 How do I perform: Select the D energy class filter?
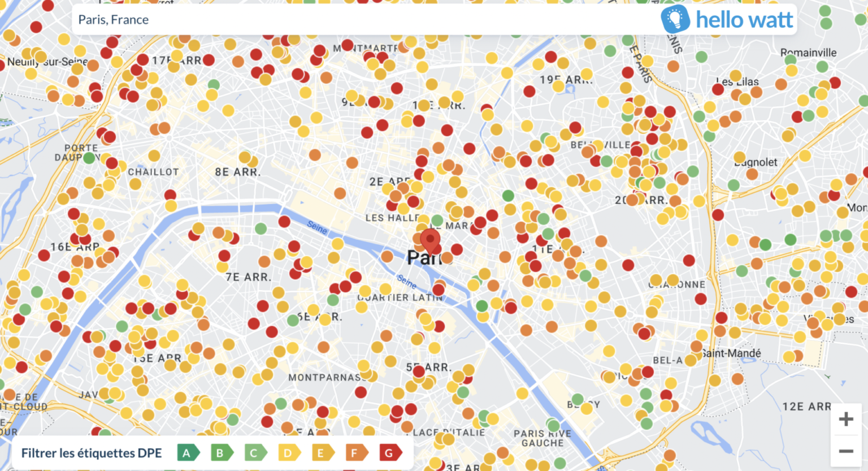(289, 453)
